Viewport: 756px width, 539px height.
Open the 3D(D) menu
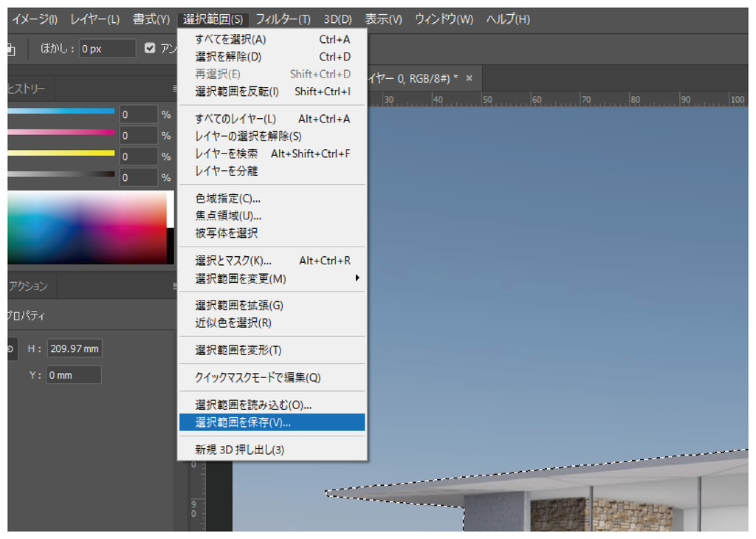click(337, 19)
